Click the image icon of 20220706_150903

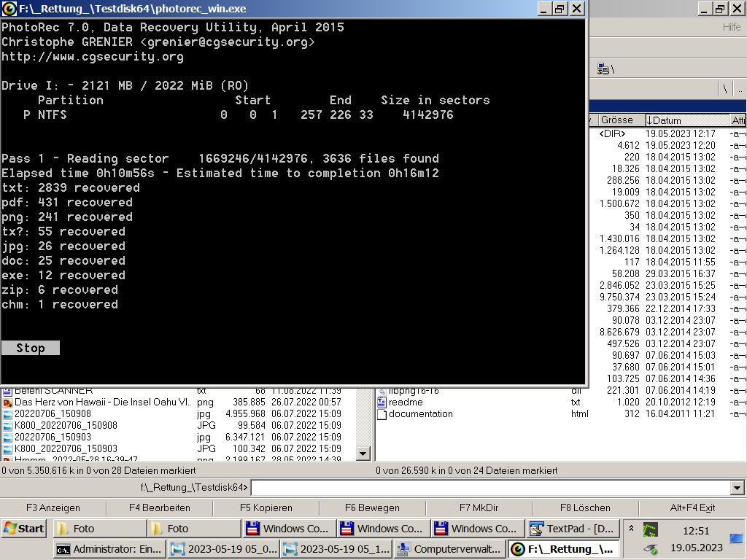pos(7,437)
